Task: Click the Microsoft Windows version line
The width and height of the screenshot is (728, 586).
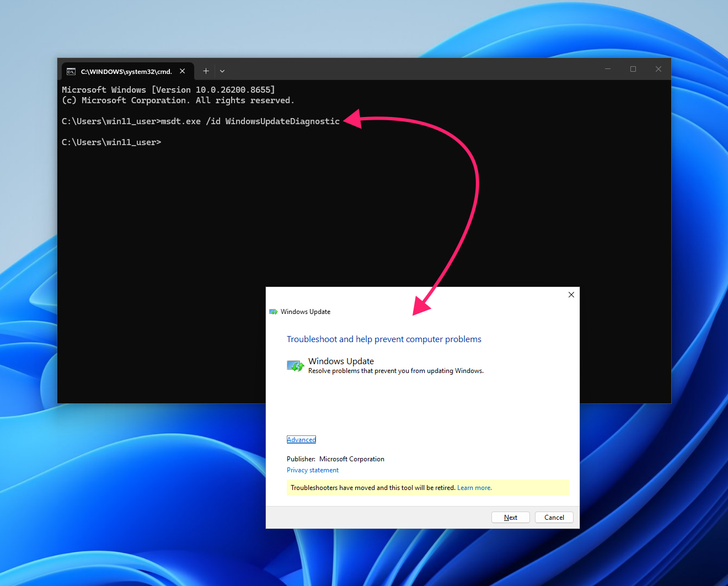Action: tap(168, 90)
